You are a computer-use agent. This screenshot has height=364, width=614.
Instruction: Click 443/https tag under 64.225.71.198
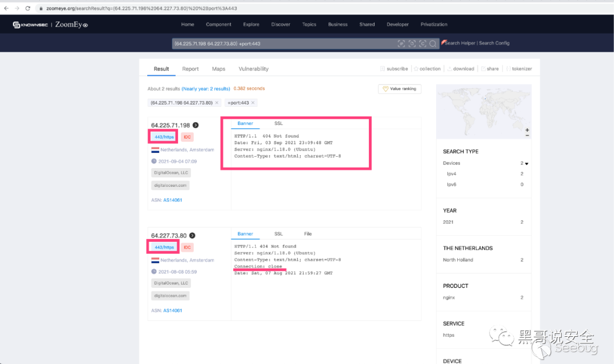click(x=164, y=137)
